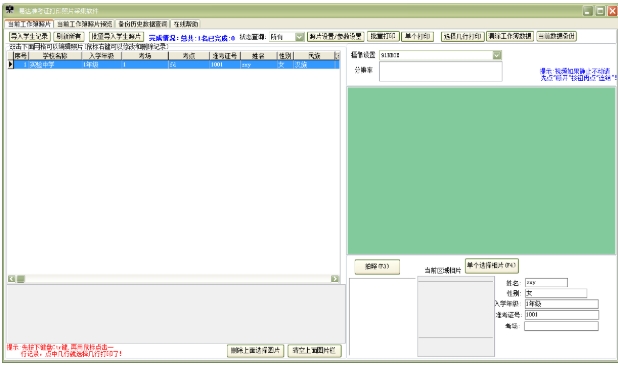Click the 性别 column header
Screen dimensions: 618x367
[285, 56]
